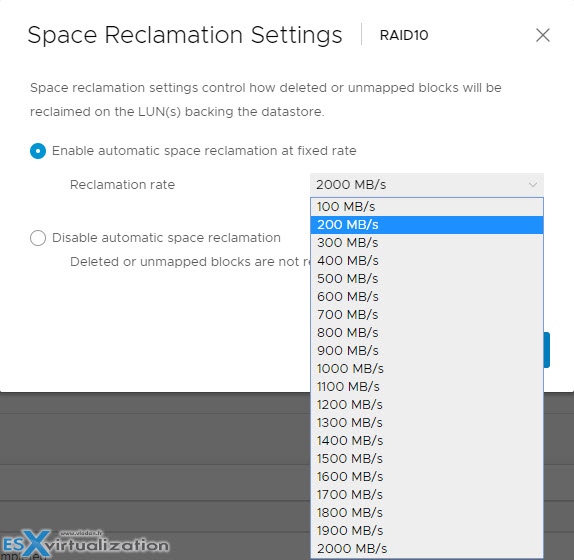Select 2000 MB/s at list bottom
Viewport: 574px width, 560px height.
coord(427,549)
